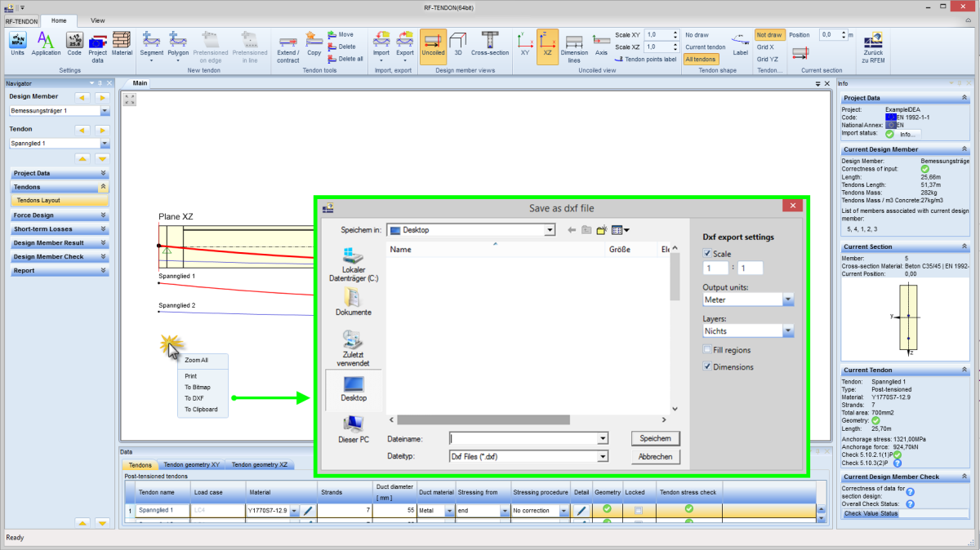980x550 pixels.
Task: Uncheck Scale in Dxf export settings
Action: tap(707, 253)
